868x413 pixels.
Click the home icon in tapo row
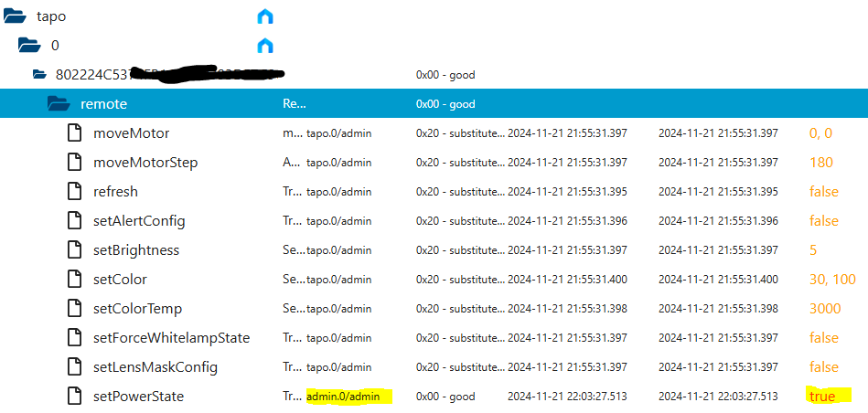(x=265, y=16)
